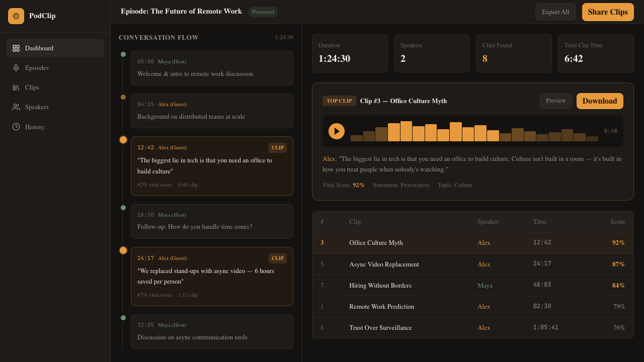Play the top clip audio
Screen dimensions: 644x362
(x=337, y=131)
